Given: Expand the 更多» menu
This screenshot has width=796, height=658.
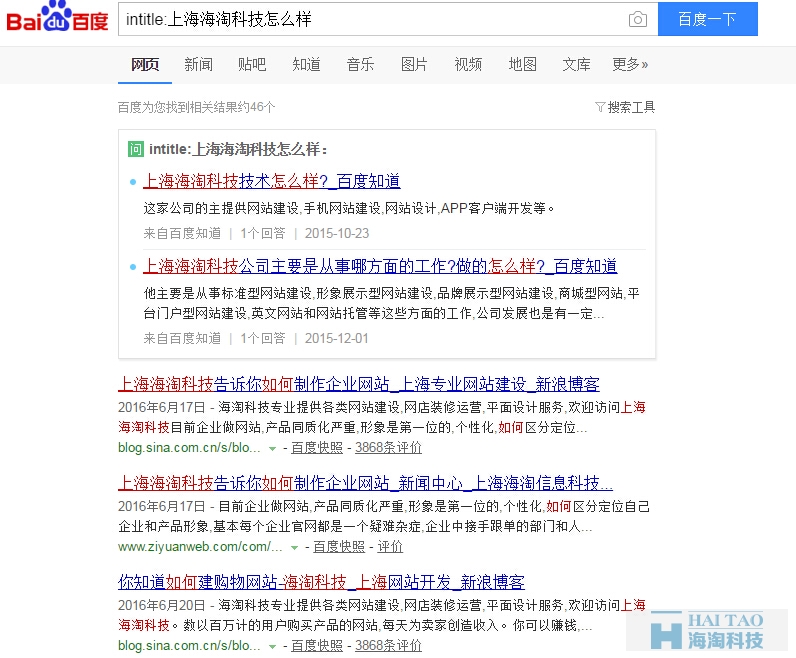Looking at the screenshot, I should (x=630, y=64).
